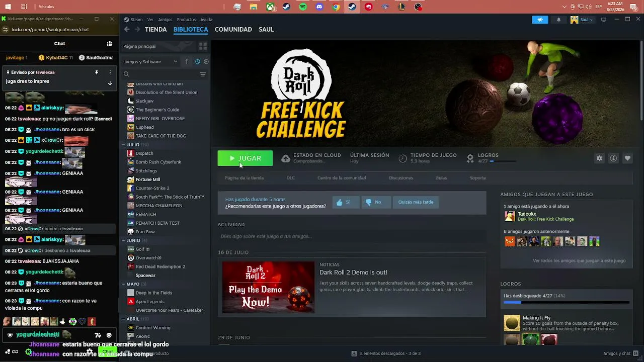View all friends who play this game
Viewport: 644px width, 362px height.
pos(579,261)
